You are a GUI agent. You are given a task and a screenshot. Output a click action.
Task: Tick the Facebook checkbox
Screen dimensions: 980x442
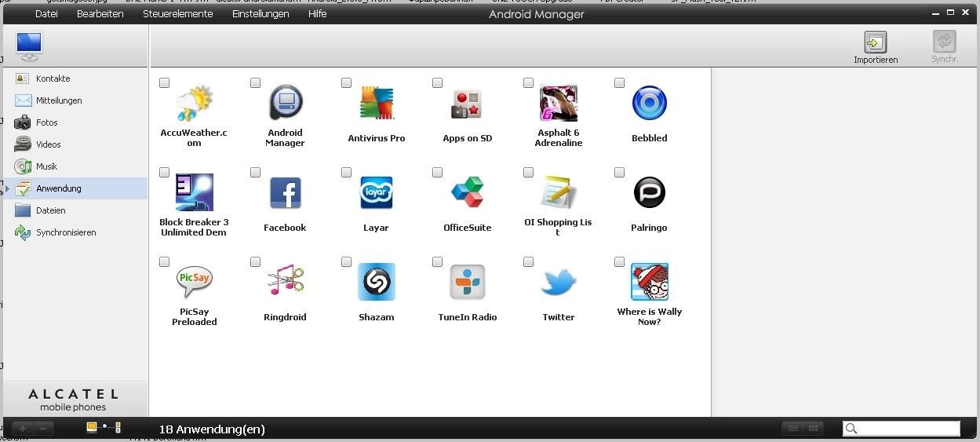coord(255,172)
